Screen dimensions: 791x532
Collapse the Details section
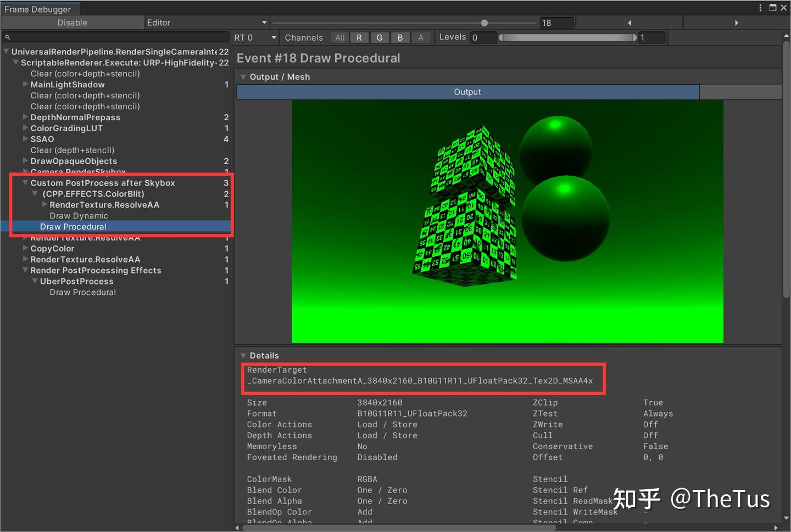(243, 355)
